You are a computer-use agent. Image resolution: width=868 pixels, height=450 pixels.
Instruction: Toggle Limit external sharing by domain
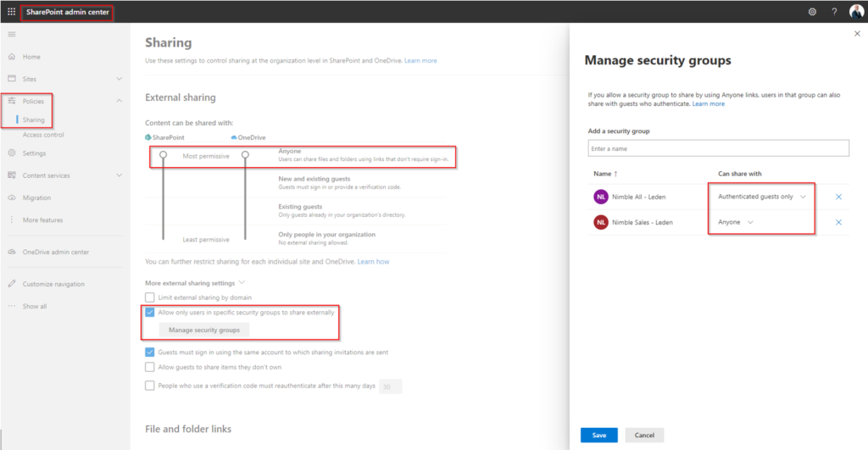click(149, 297)
